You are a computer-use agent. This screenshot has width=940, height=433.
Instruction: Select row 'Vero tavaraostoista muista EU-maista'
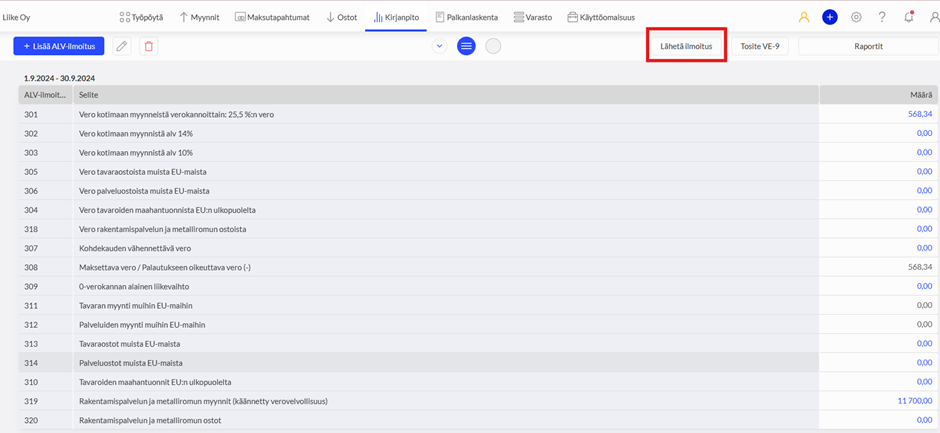[476, 172]
